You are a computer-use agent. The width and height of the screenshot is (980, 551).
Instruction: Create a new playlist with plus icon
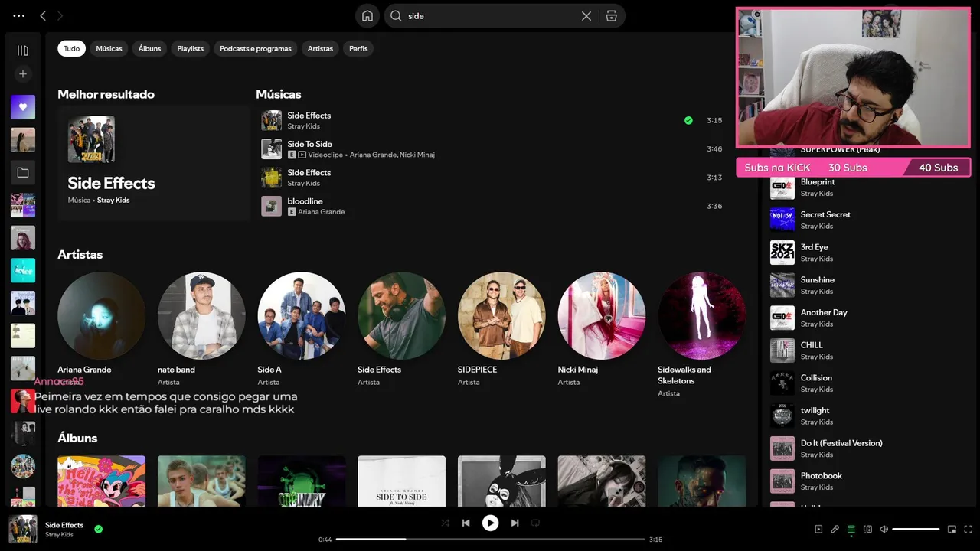(x=23, y=74)
